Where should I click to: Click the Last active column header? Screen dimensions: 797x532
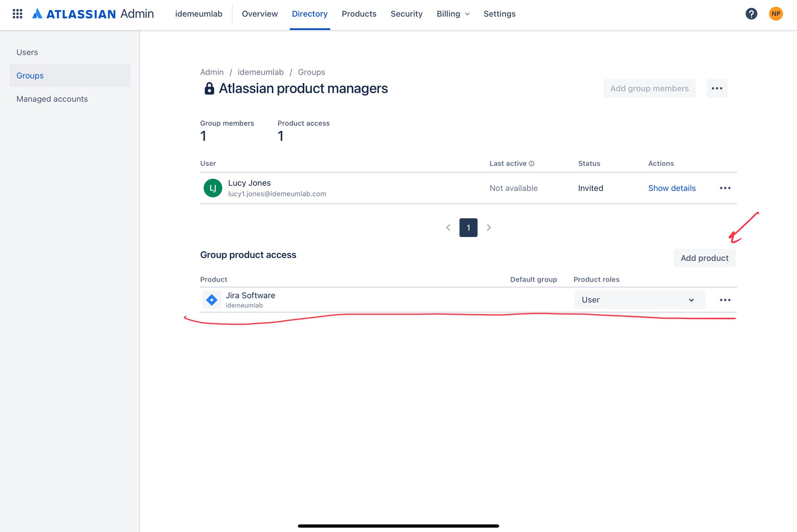(508, 164)
